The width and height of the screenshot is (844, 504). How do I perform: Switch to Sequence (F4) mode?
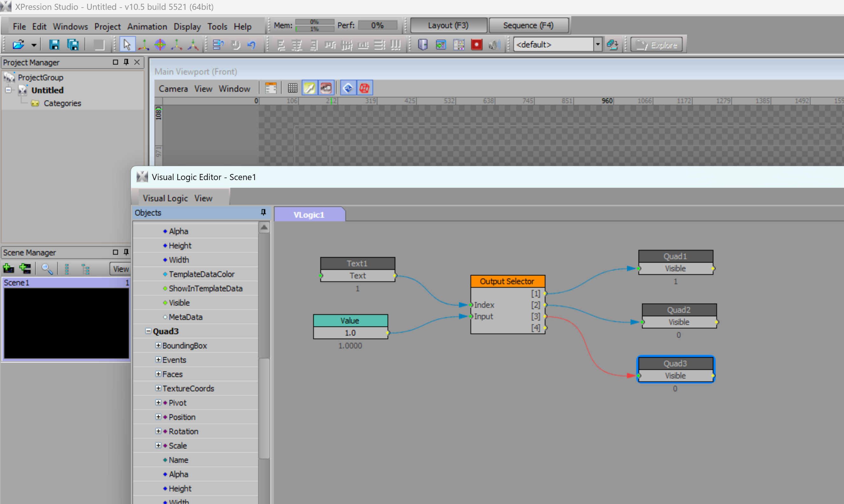(528, 25)
